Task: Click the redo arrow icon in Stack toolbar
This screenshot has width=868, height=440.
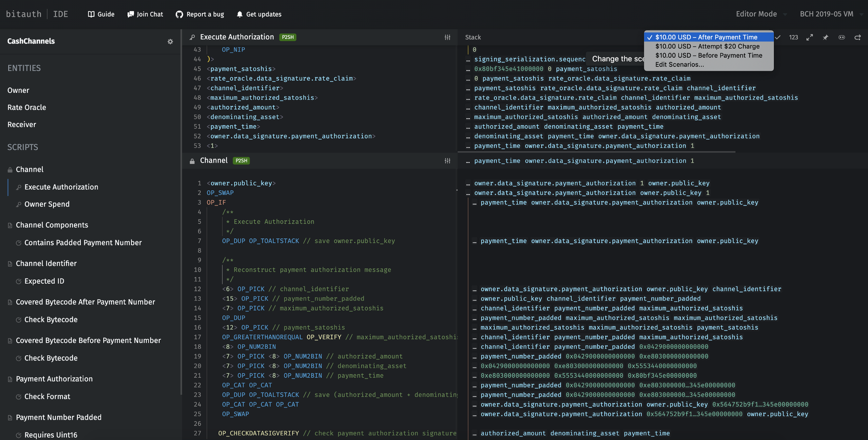Action: (x=858, y=37)
